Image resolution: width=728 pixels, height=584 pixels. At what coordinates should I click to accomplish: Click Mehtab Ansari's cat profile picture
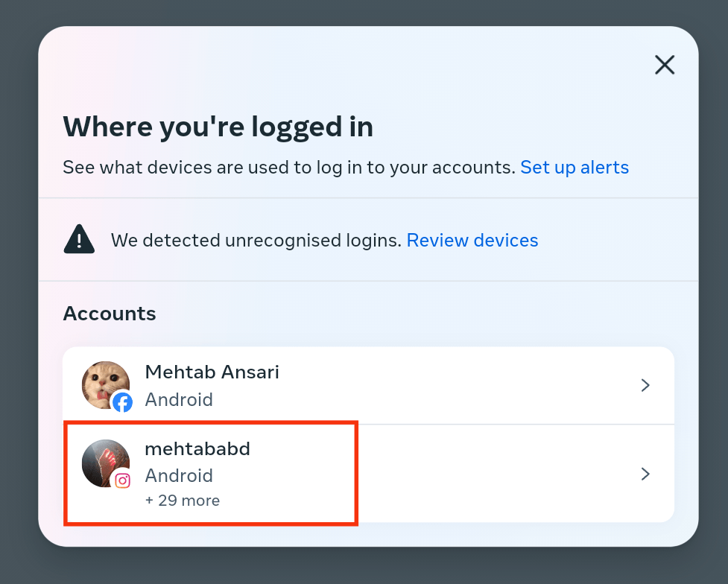coord(105,385)
